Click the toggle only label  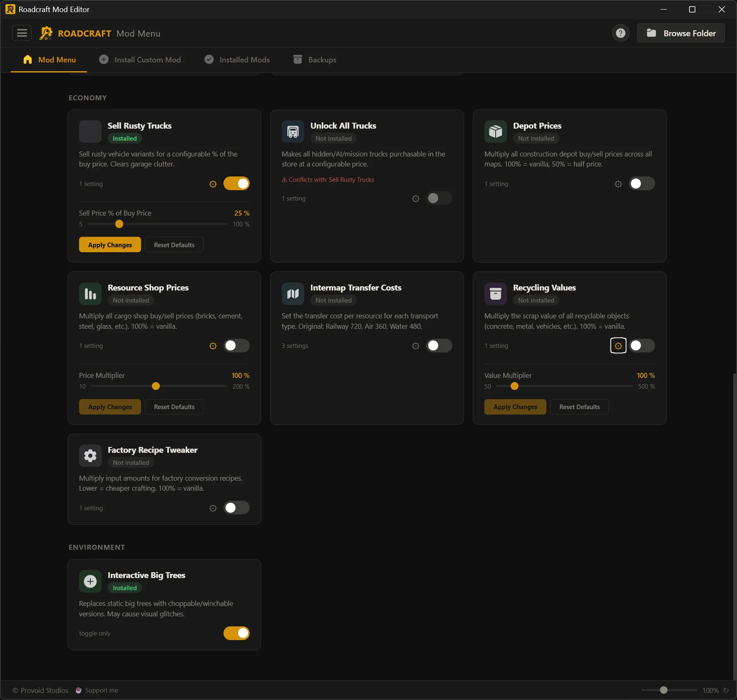94,633
